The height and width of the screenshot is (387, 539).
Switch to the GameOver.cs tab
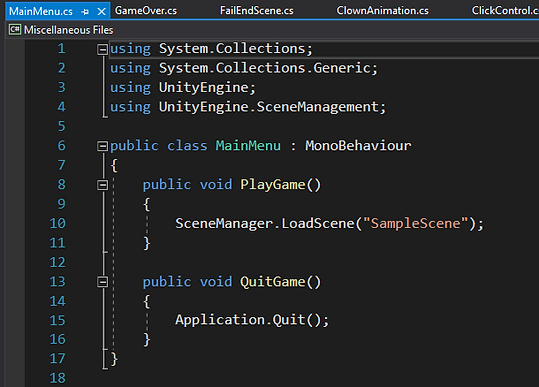[146, 11]
